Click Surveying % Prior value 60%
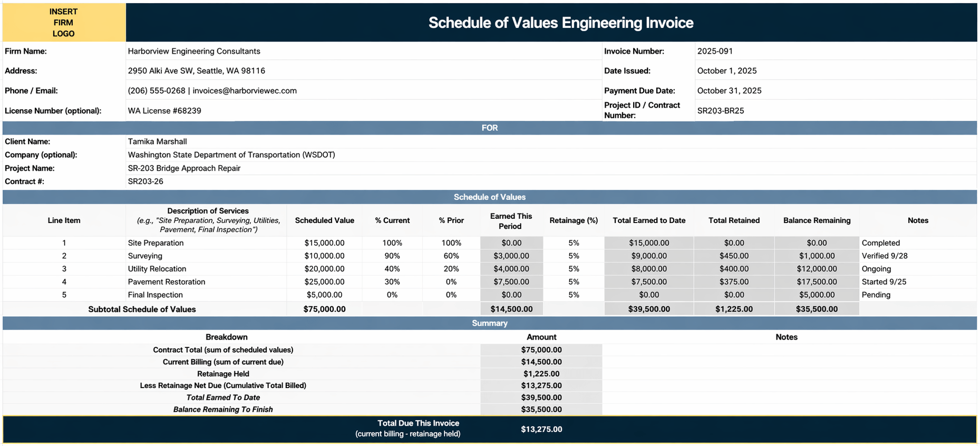 pos(451,256)
